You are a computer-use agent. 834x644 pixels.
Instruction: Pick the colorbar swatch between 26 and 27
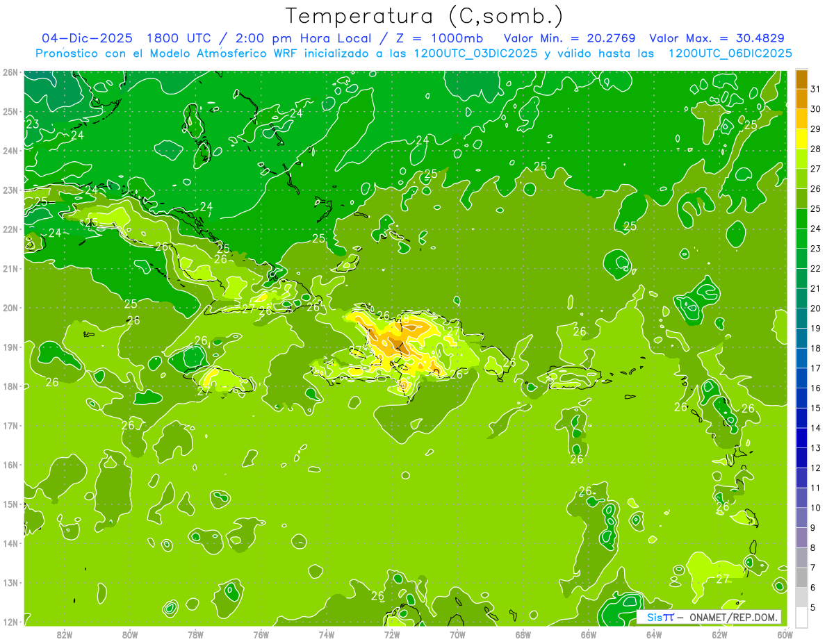(x=801, y=179)
